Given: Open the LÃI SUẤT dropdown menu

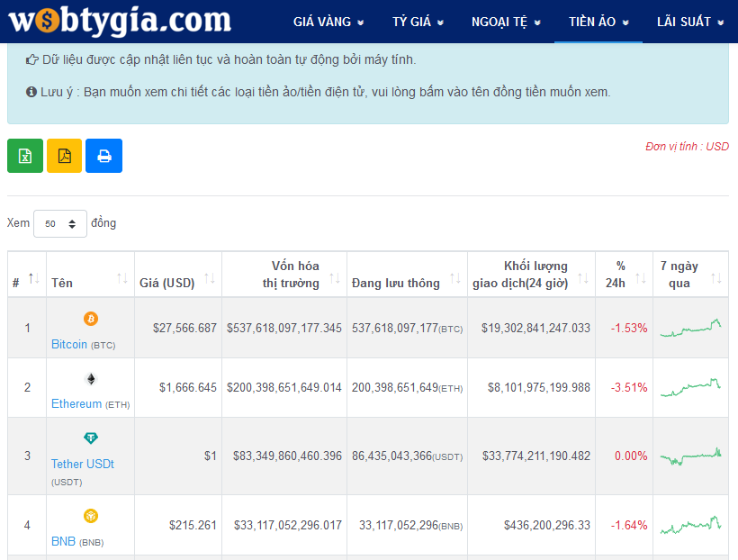Looking at the screenshot, I should click(x=690, y=22).
